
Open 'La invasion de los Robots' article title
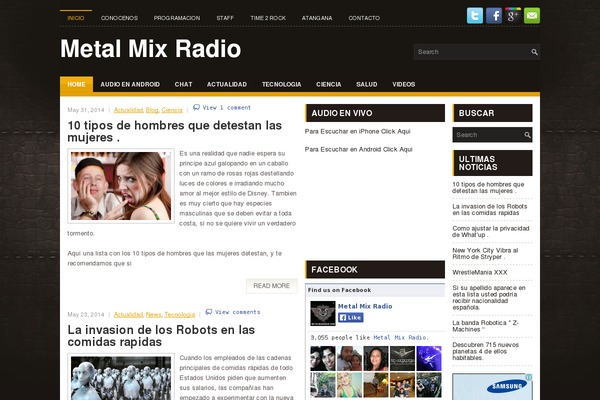pos(161,336)
